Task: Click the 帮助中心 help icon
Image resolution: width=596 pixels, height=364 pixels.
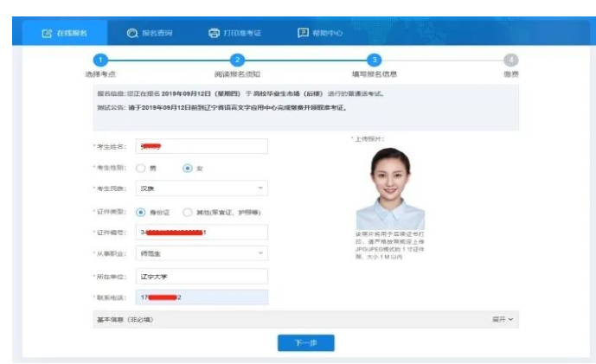Action: click(x=303, y=33)
